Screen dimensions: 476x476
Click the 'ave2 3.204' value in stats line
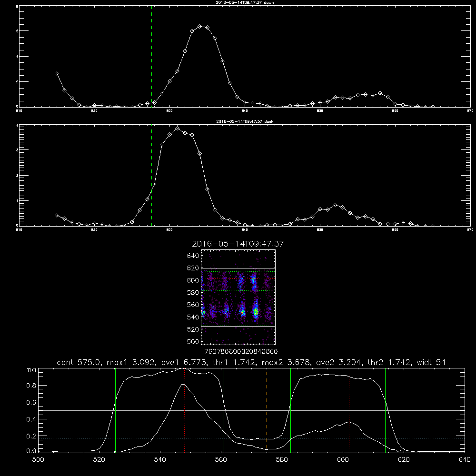click(339, 362)
